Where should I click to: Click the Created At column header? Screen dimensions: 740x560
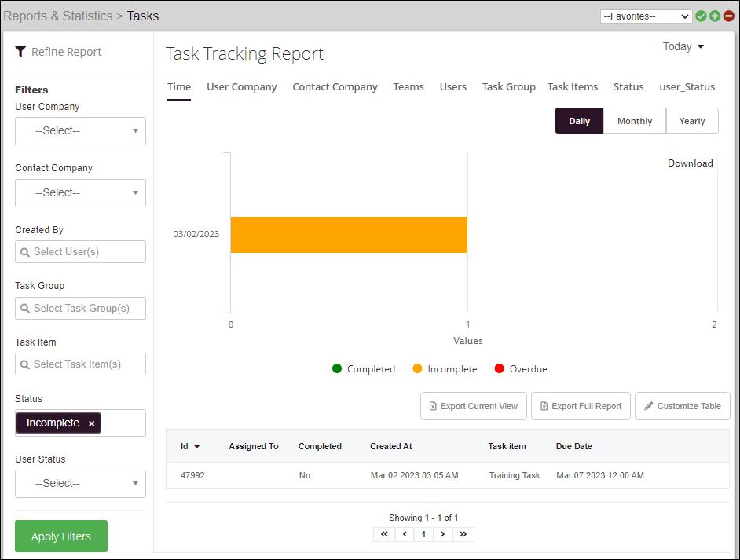click(x=390, y=446)
